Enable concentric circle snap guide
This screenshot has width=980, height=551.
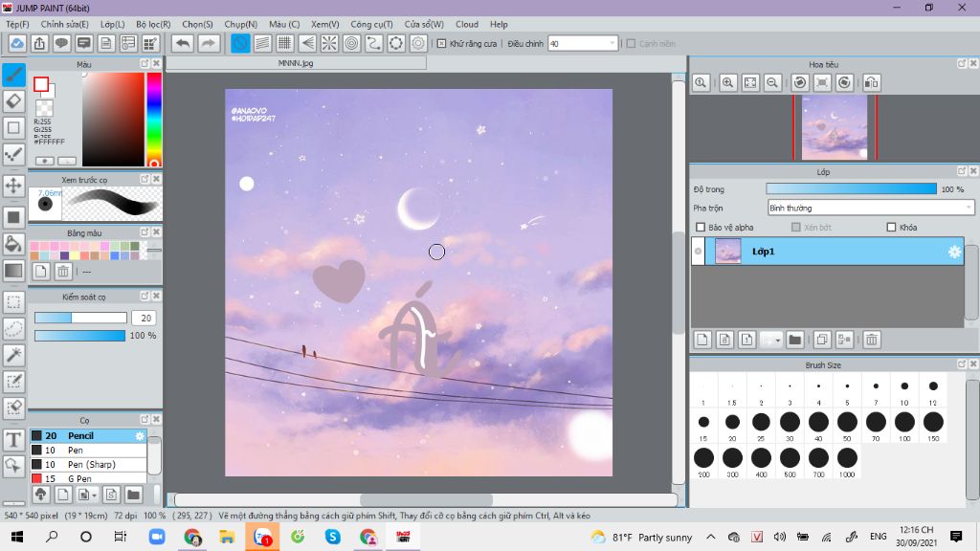tap(352, 43)
